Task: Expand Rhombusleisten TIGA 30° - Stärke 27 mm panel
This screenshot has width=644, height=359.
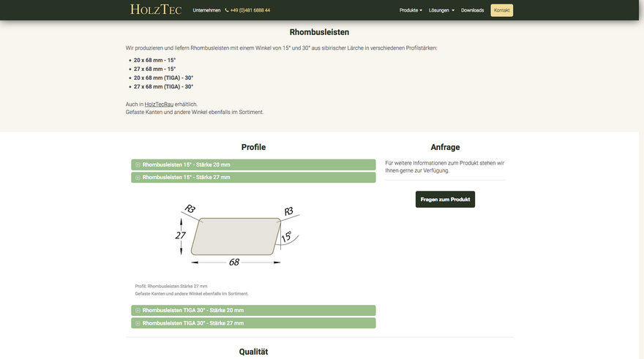Action: coord(252,323)
